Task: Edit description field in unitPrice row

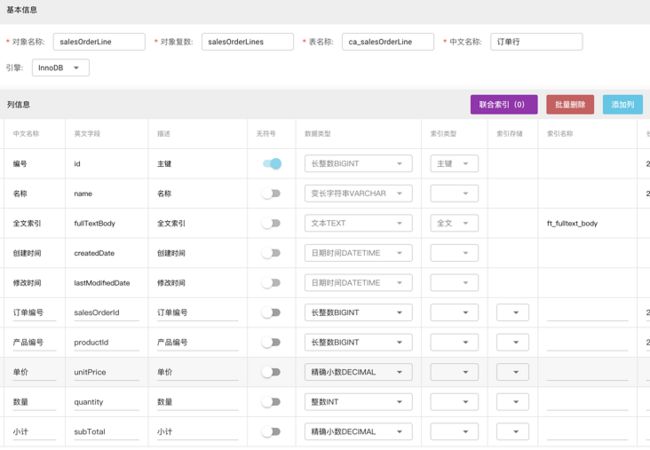Action: [x=198, y=372]
